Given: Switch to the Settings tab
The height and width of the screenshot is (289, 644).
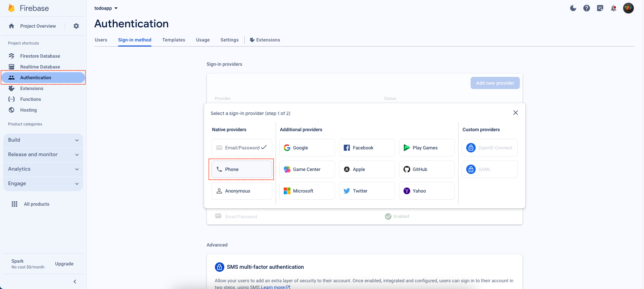Looking at the screenshot, I should 230,40.
